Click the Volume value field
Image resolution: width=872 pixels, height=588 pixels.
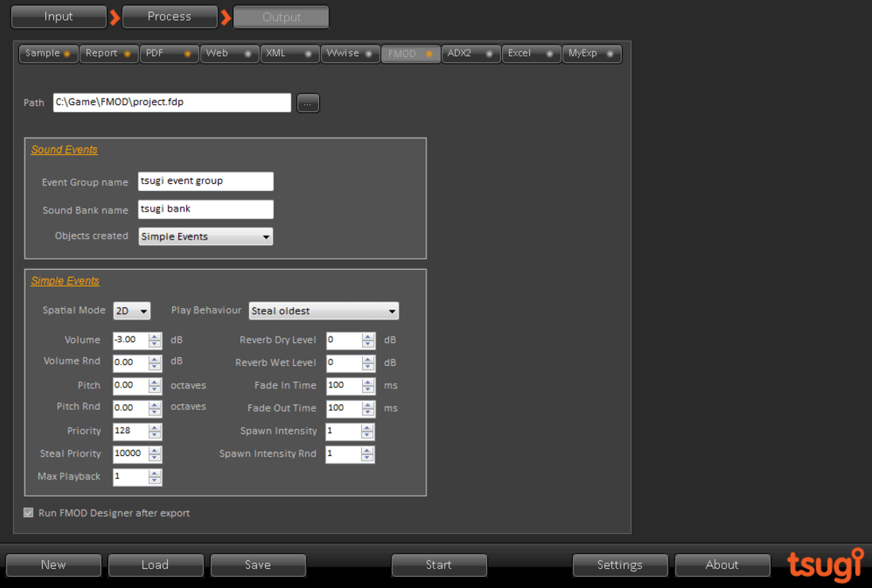click(x=130, y=340)
